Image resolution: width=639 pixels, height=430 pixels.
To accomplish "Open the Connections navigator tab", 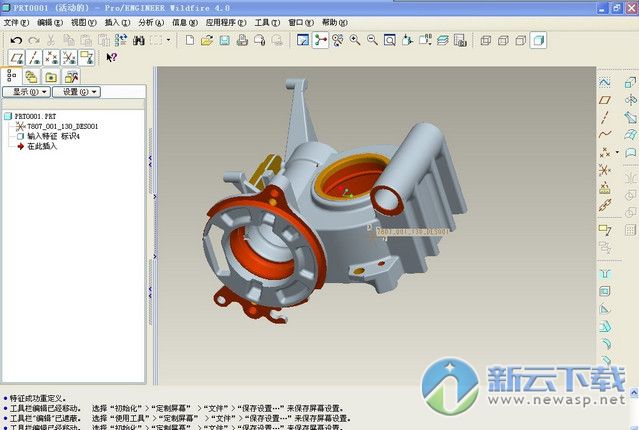I will pyautogui.click(x=71, y=77).
